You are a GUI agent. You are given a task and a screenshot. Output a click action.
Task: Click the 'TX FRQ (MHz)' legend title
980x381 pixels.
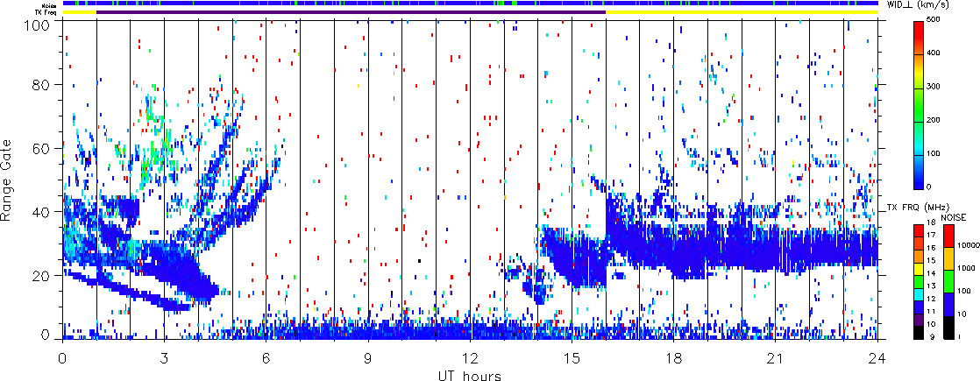pyautogui.click(x=918, y=208)
